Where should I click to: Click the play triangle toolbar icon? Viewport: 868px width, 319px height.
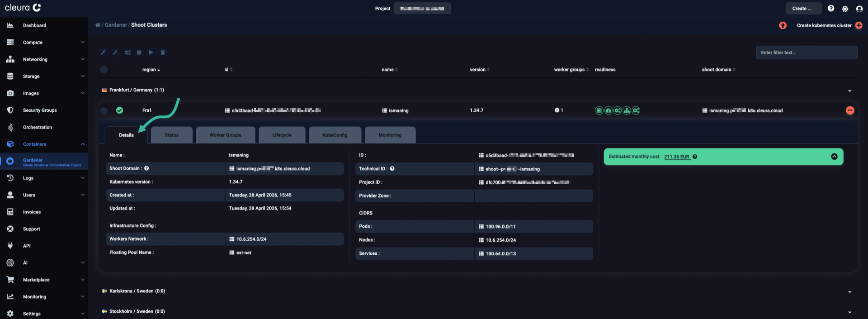151,52
